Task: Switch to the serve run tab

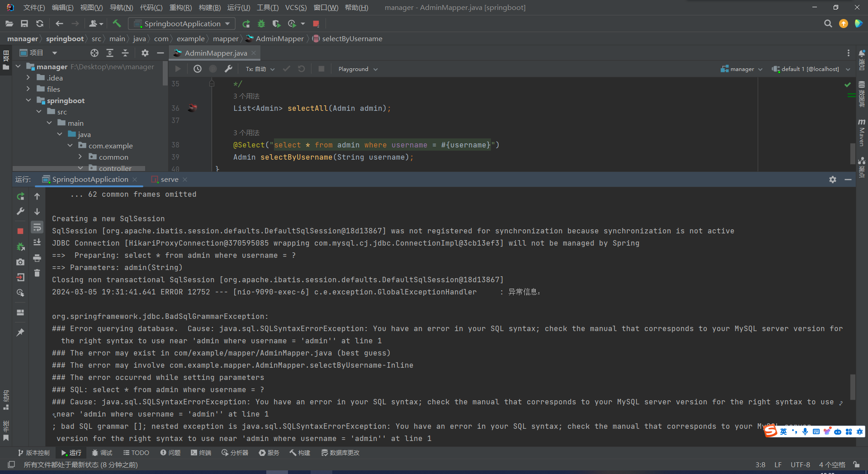Action: click(170, 180)
